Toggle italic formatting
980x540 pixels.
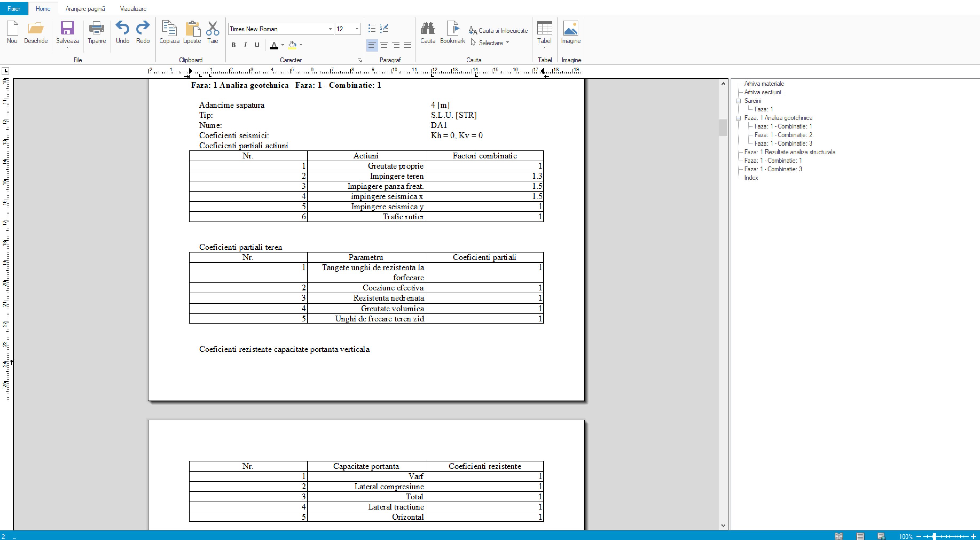click(245, 45)
